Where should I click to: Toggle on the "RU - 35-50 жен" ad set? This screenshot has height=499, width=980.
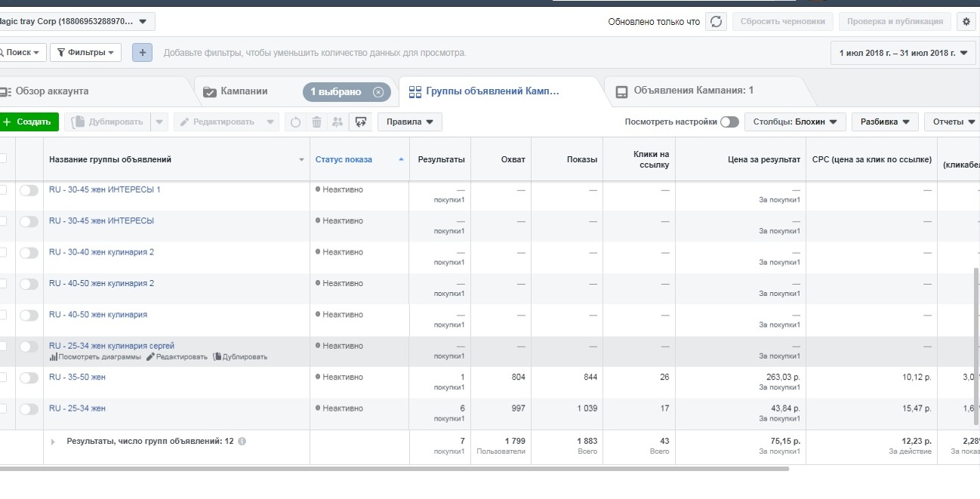(29, 377)
